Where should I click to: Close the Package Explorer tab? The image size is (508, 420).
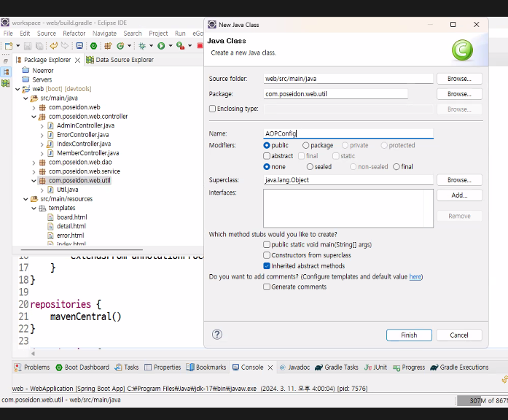tap(77, 60)
